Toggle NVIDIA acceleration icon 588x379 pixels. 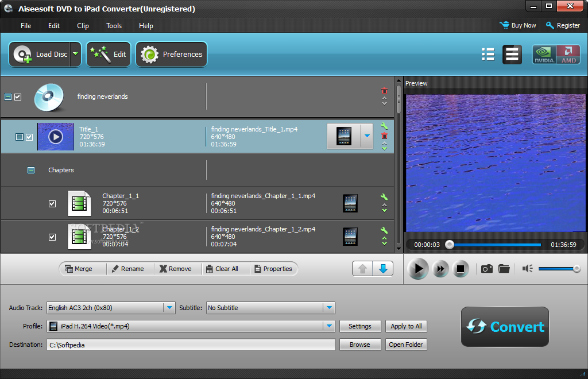click(544, 55)
